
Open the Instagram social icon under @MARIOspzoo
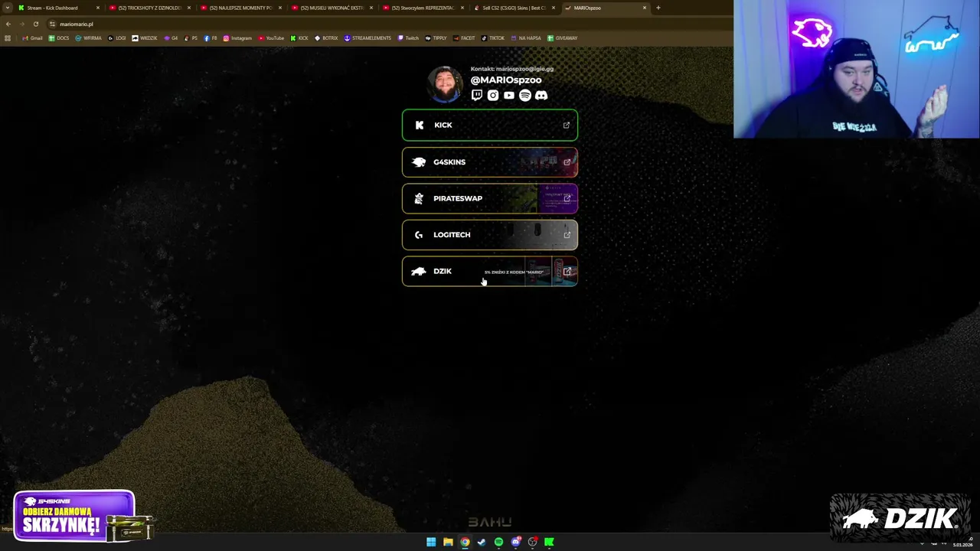tap(493, 95)
